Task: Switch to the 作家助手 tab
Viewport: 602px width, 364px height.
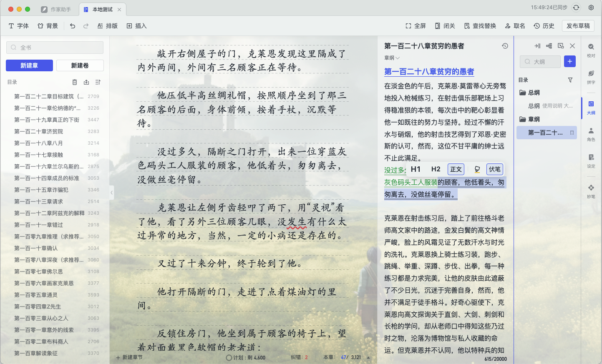Action: click(x=56, y=9)
